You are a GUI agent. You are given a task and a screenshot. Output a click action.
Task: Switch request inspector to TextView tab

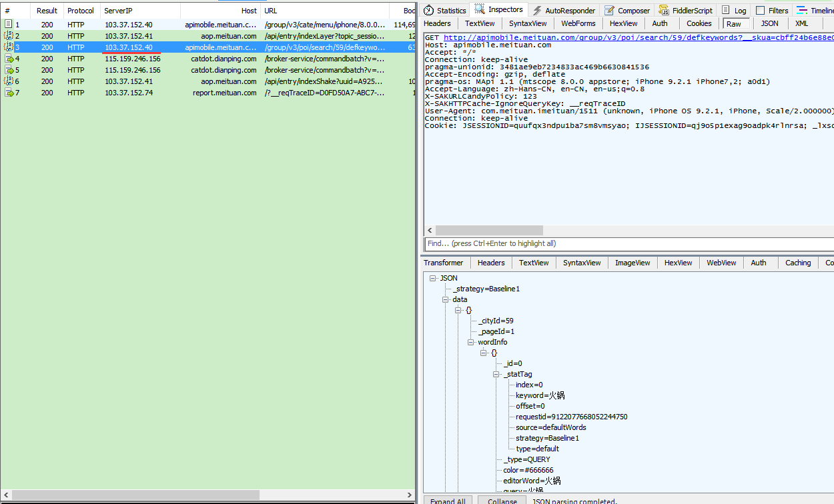click(480, 23)
